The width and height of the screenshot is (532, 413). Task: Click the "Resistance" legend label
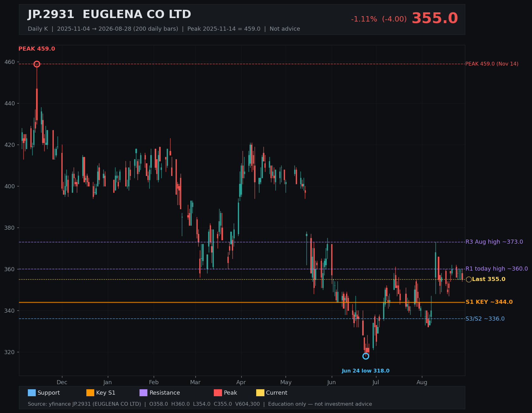pos(165,393)
